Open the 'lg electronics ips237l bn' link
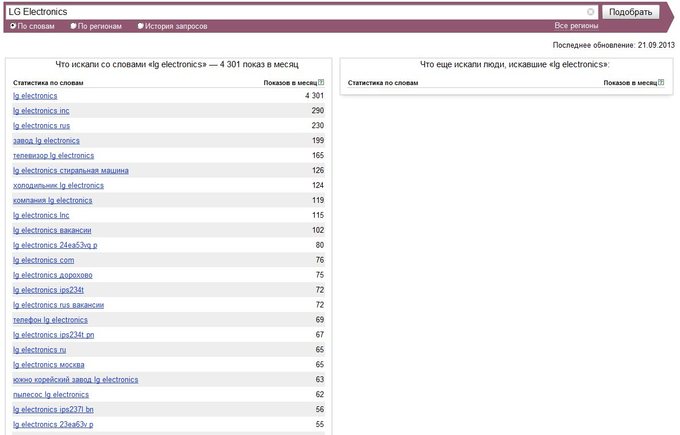 (x=53, y=410)
